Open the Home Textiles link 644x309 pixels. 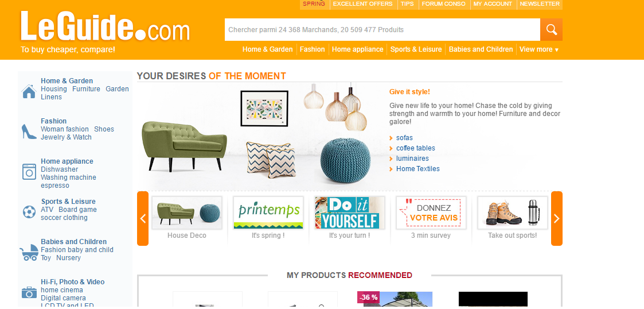417,169
